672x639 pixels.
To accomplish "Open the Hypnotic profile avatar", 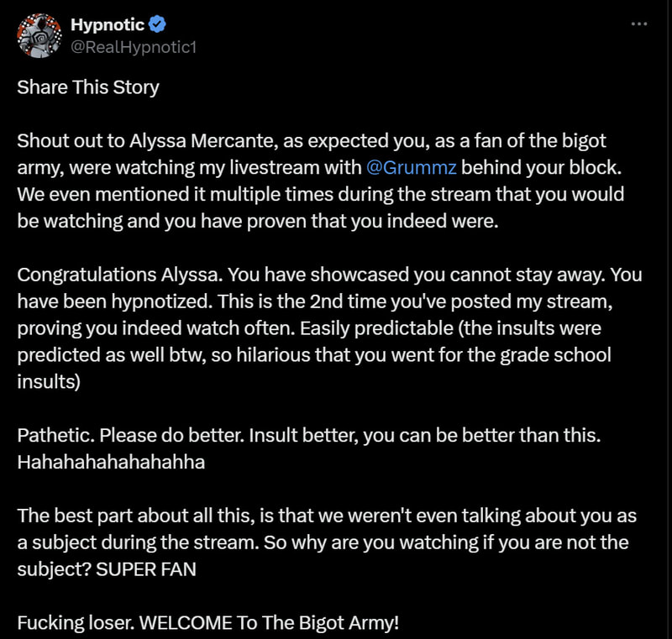I will pyautogui.click(x=39, y=35).
